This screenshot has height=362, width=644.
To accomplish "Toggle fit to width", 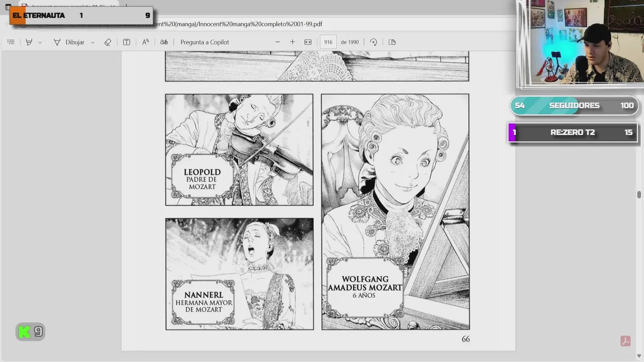I will 308,42.
